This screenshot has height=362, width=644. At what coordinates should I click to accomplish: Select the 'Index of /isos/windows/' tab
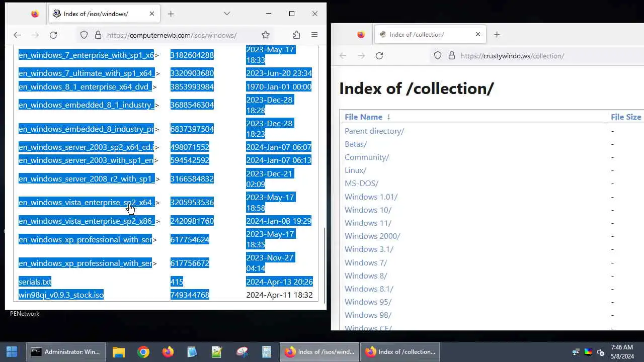point(105,14)
